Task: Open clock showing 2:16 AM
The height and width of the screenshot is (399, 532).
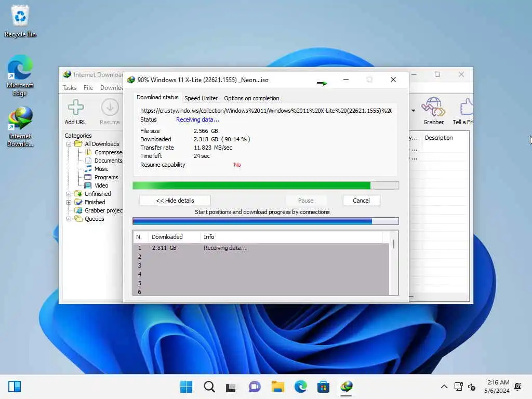Action: [x=497, y=387]
